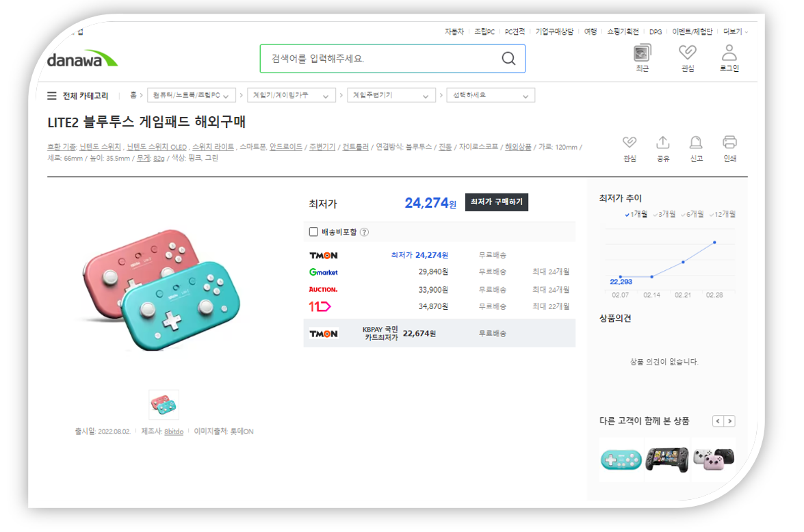Select the 12개월 price trend period
The height and width of the screenshot is (532, 804).
coord(723,214)
